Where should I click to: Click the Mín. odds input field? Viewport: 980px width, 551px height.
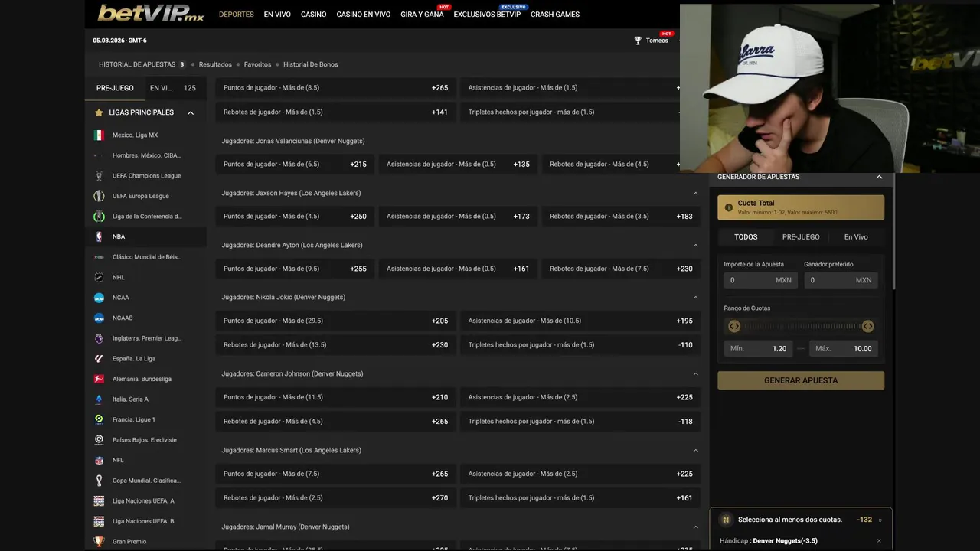pyautogui.click(x=759, y=348)
